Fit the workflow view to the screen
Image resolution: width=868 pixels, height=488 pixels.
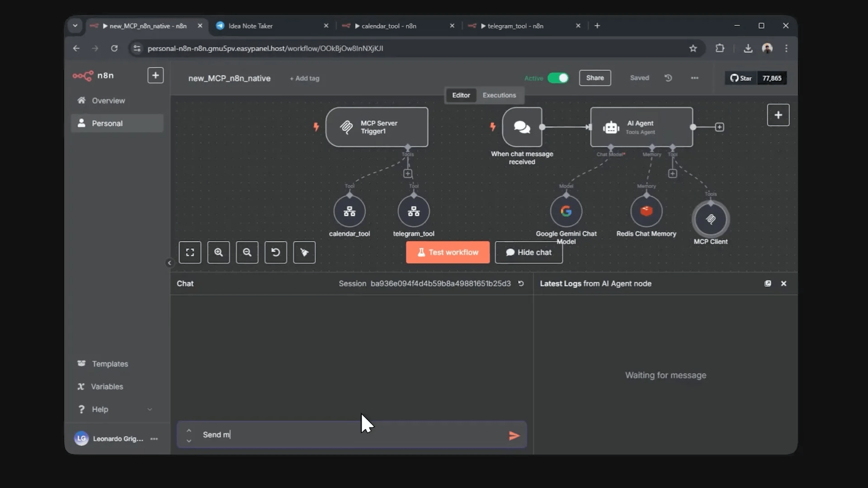pyautogui.click(x=190, y=252)
